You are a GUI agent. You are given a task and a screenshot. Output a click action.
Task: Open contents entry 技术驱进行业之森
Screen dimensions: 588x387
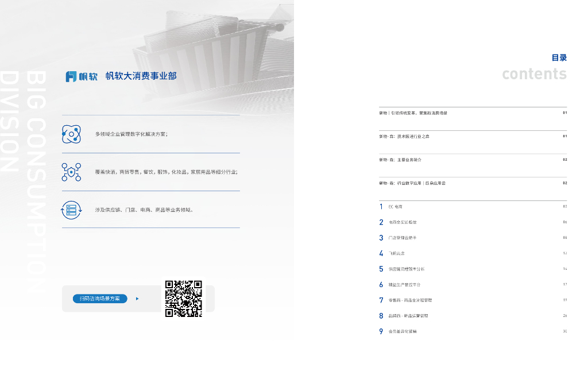coord(473,137)
